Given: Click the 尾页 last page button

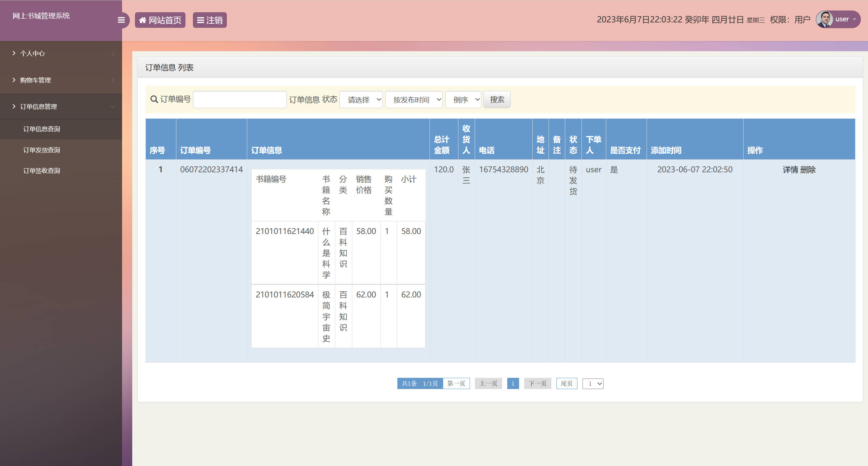Looking at the screenshot, I should coord(566,384).
